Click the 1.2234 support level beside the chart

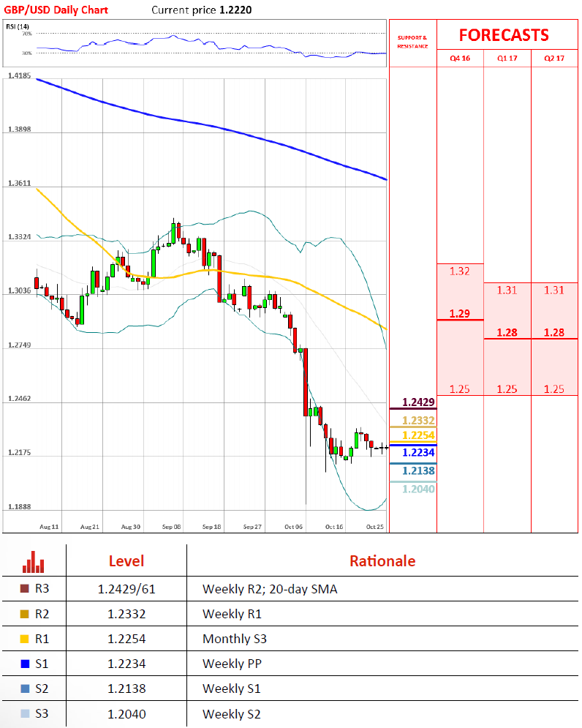tap(418, 453)
